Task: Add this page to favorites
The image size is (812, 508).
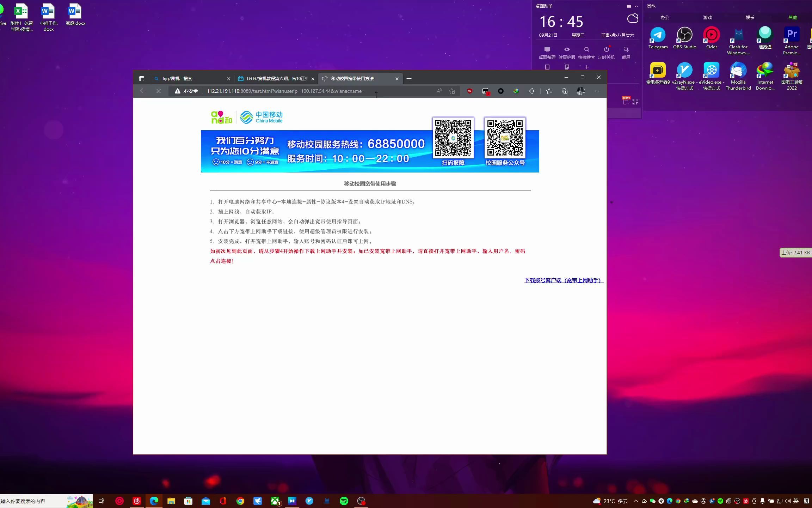Action: coord(452,91)
